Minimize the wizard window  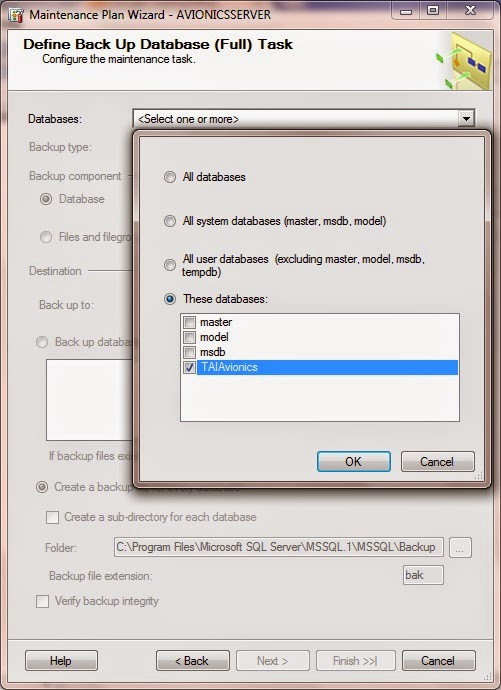[x=406, y=11]
